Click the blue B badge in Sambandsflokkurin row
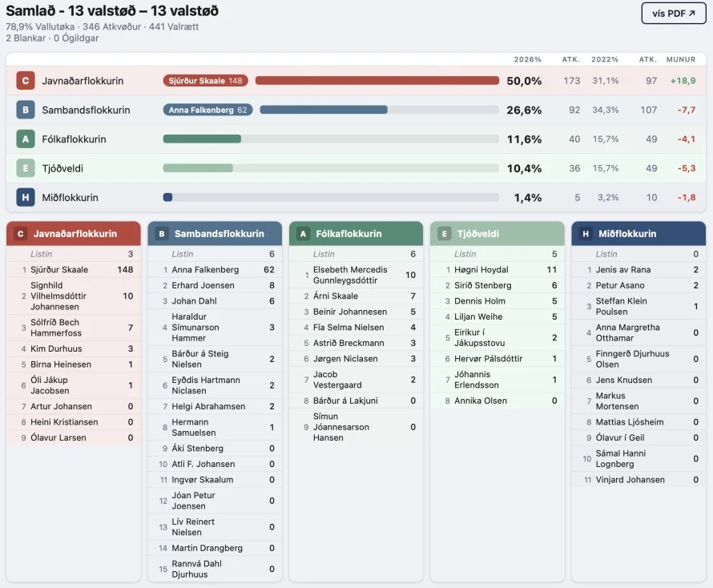The image size is (713, 588). coord(26,110)
